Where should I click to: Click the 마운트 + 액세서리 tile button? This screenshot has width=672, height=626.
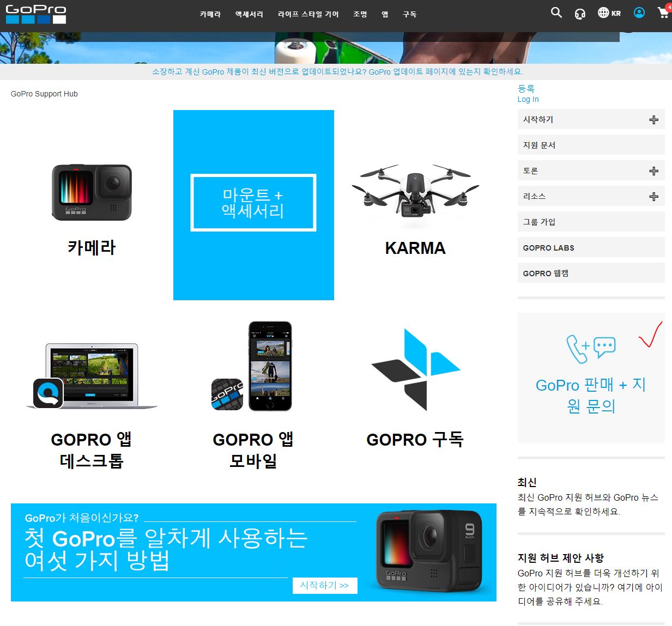[x=253, y=203]
